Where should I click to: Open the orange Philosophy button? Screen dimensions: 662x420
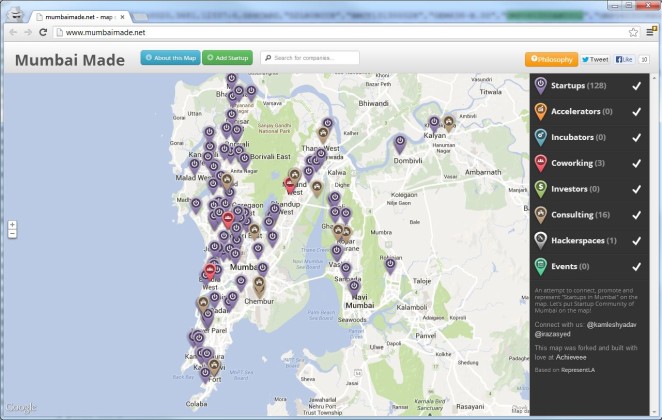551,60
